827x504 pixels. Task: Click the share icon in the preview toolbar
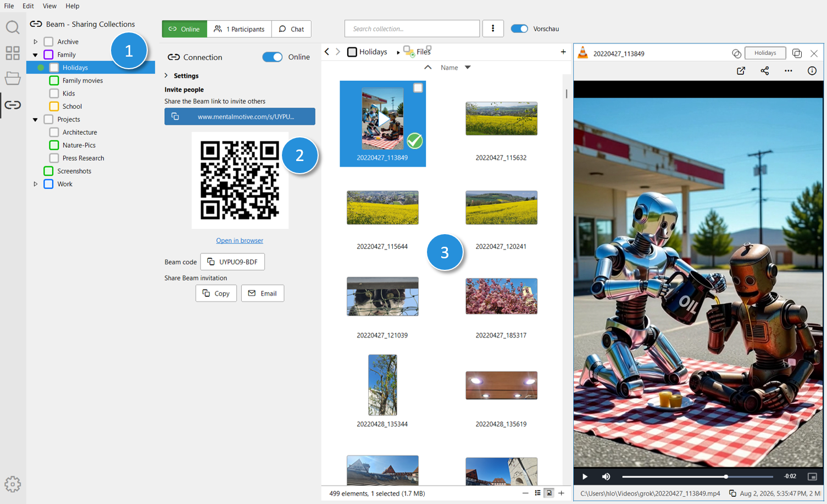point(765,71)
